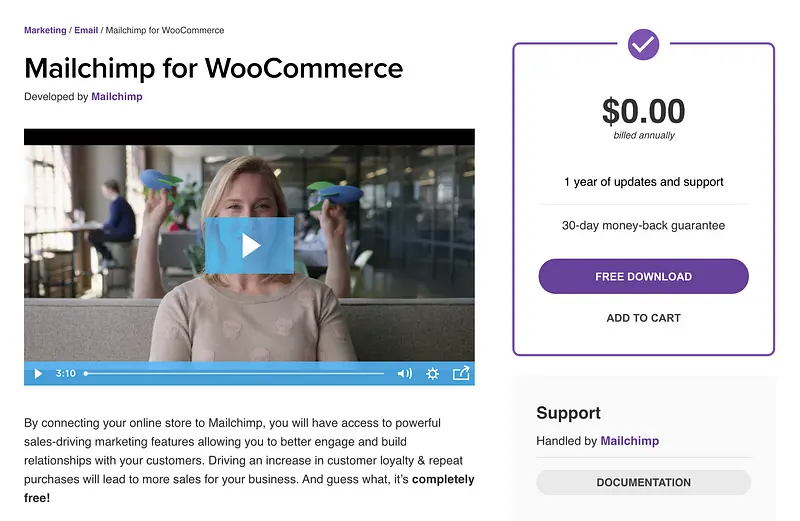Play the video using the center play overlay
The image size is (800, 521).
click(249, 245)
